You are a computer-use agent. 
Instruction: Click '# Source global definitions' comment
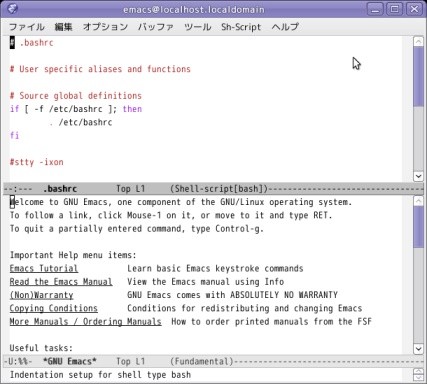76,96
